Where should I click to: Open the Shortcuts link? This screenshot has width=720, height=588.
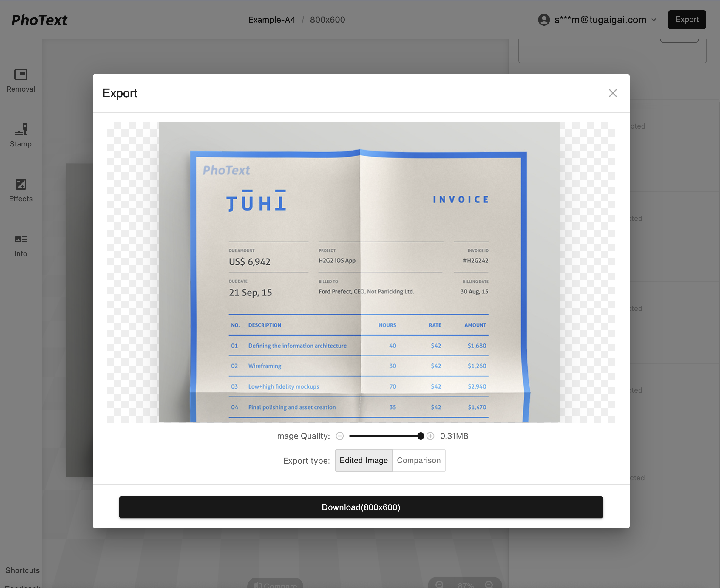tap(22, 570)
